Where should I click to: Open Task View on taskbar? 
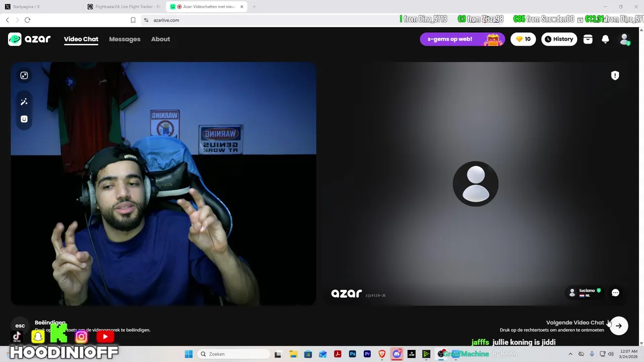[278, 354]
